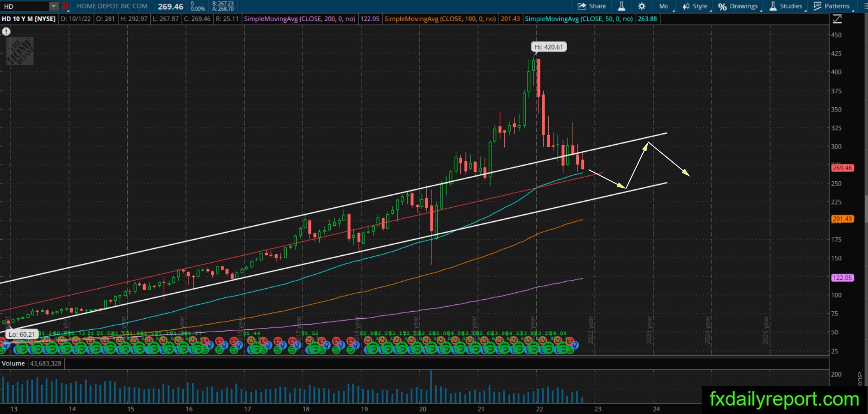
Task: Click the O: 281 open readout
Action: point(105,19)
